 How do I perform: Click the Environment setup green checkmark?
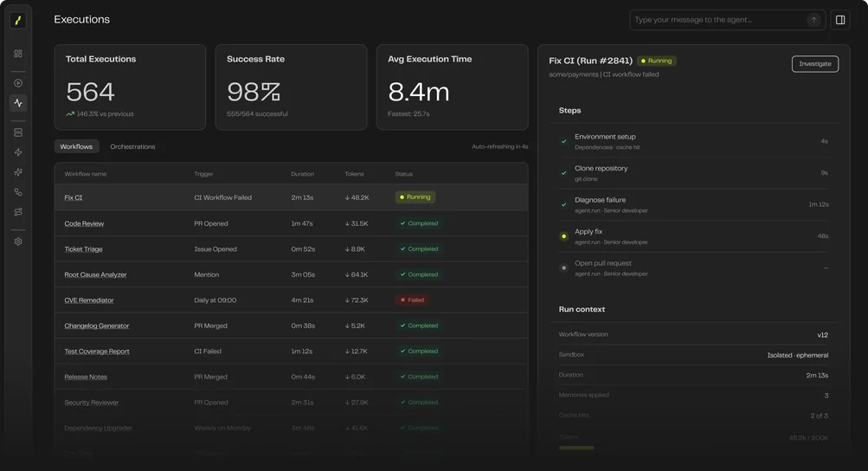[563, 141]
